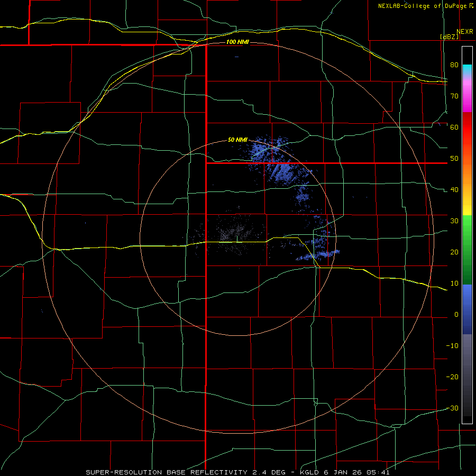Click the 30 value on dBZ scale
476x476 pixels.
coord(454,221)
